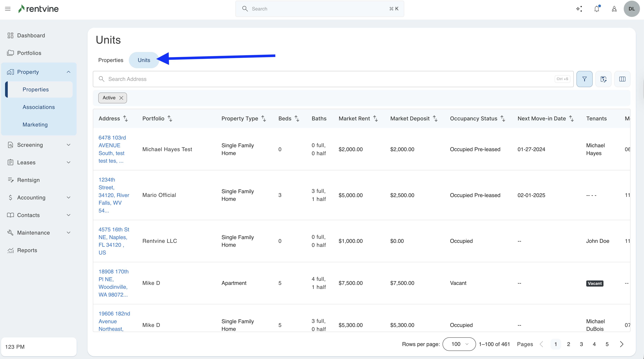The width and height of the screenshot is (644, 359).
Task: Switch to the Properties tab
Action: 110,60
